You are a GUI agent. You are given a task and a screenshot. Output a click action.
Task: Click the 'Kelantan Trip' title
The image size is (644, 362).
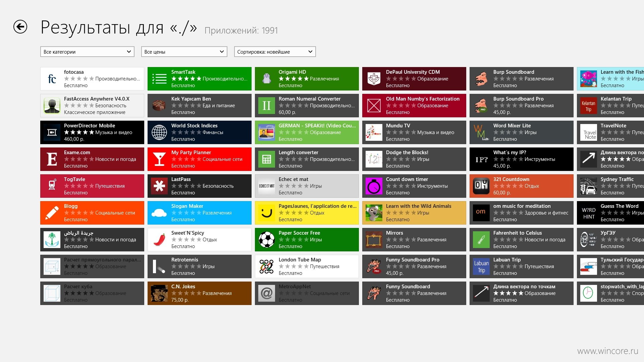point(616,99)
